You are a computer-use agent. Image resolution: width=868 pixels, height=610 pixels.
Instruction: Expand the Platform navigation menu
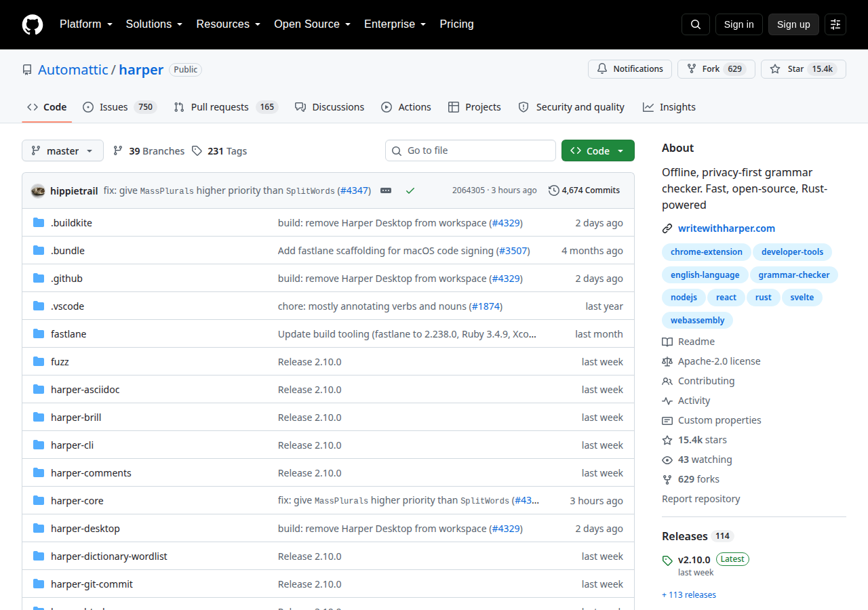coord(85,24)
